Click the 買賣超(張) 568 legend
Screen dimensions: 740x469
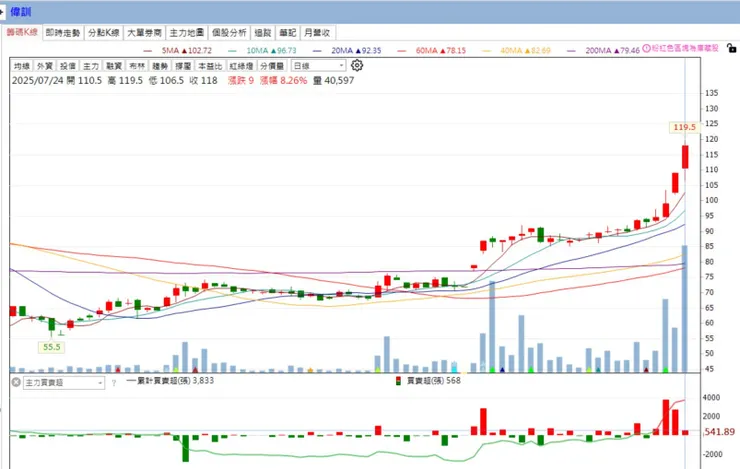pos(434,380)
